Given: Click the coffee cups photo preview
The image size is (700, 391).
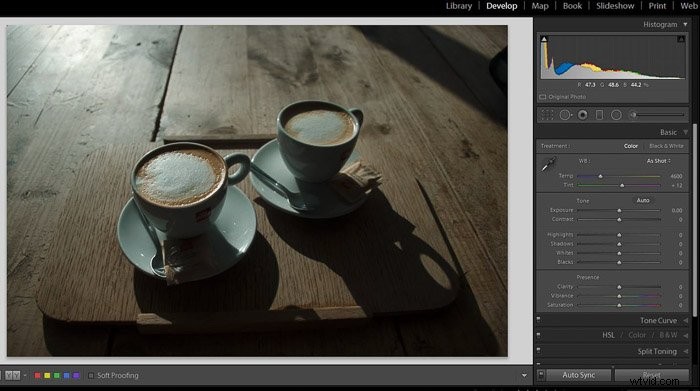Looking at the screenshot, I should (257, 191).
